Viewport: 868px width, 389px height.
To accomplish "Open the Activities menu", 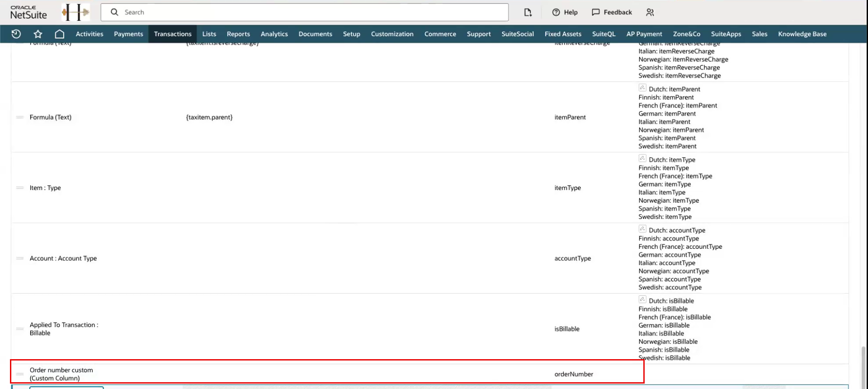I will click(x=90, y=34).
